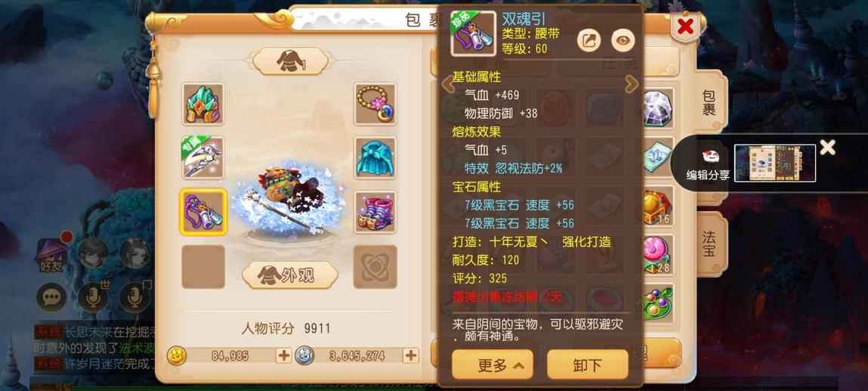
Task: Toggle the eye preview icon in tooltip
Action: click(623, 40)
